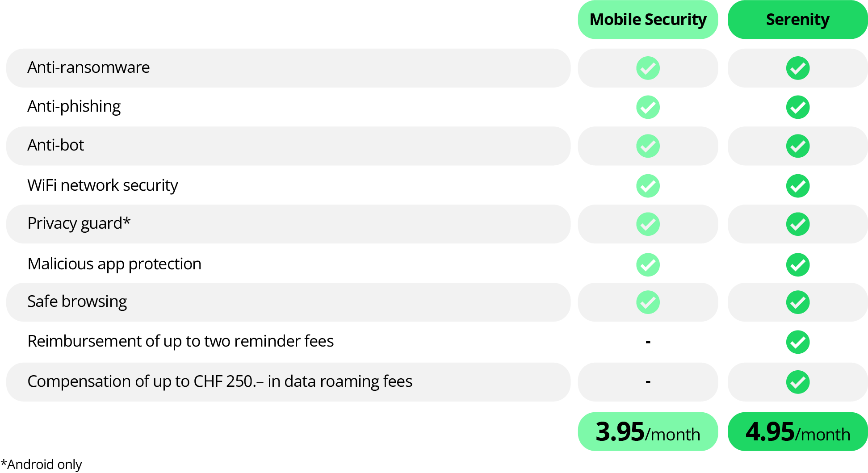Select the Mobile Security plan header
This screenshot has width=868, height=473.
click(648, 20)
